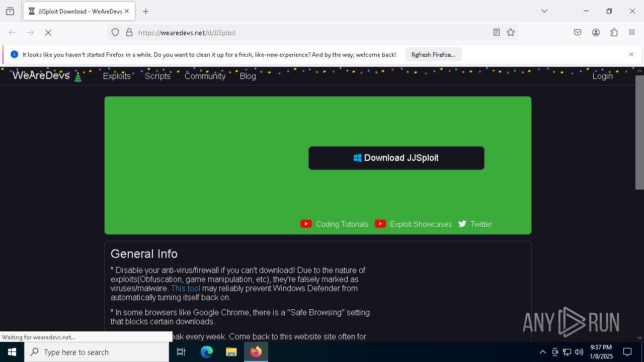The image size is (644, 362).
Task: Click the 'General Info' heading
Action: tap(144, 254)
